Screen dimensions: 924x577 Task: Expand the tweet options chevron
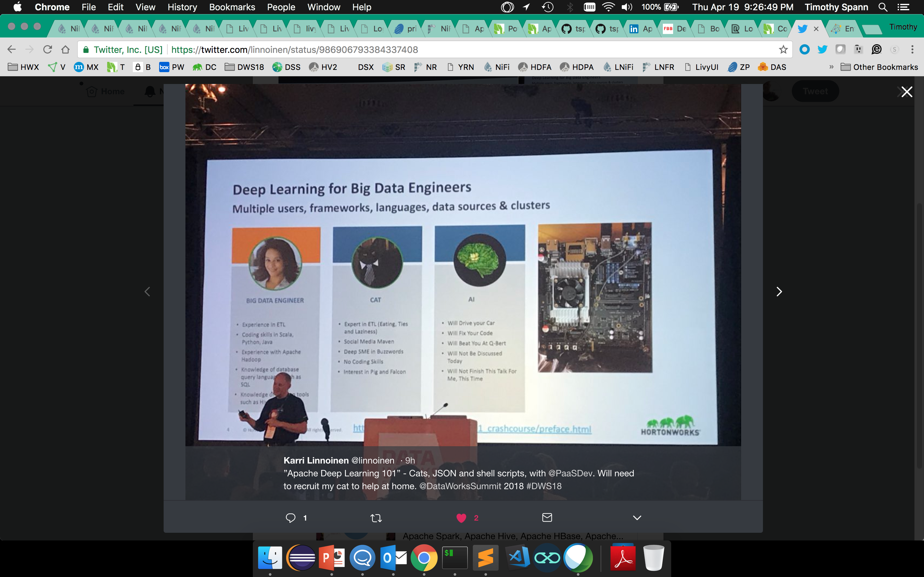tap(637, 518)
